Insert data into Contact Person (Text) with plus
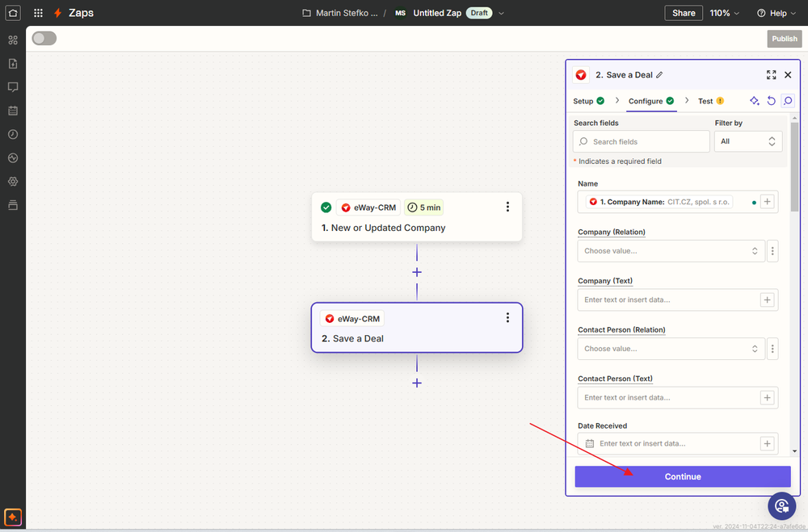 tap(768, 397)
